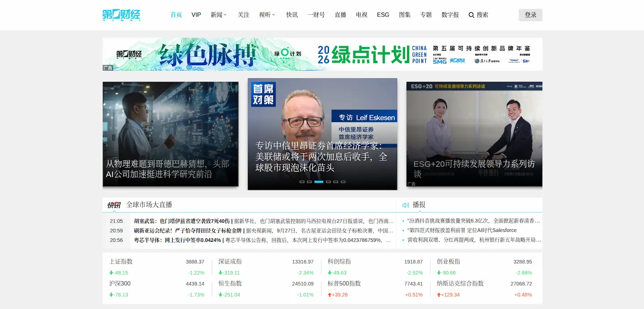Click the 24510.09 index value

[303, 284]
